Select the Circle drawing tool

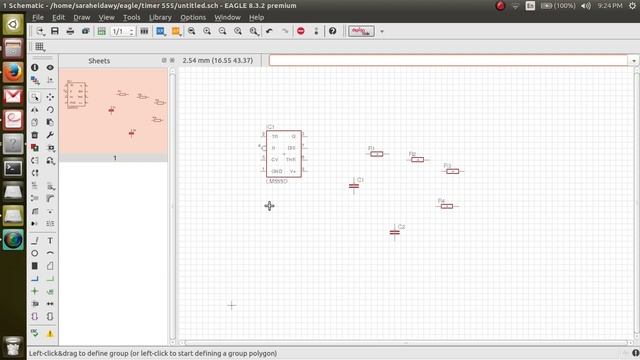(35, 253)
